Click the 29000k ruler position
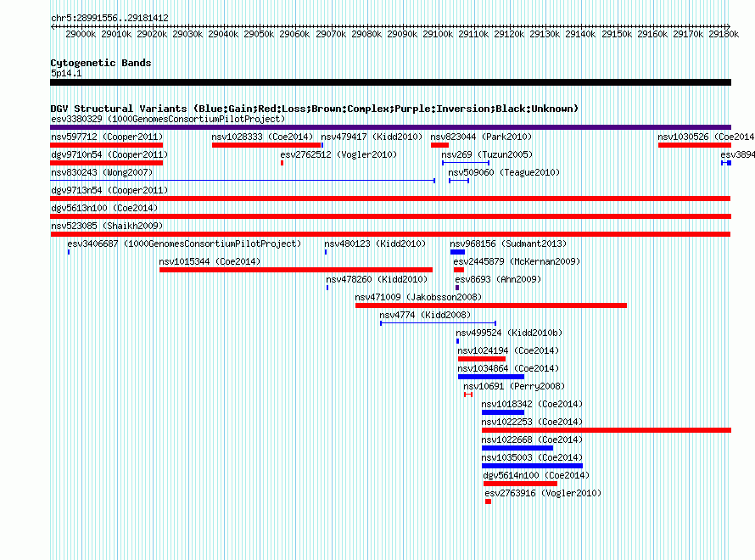The width and height of the screenshot is (755, 560). click(x=81, y=34)
